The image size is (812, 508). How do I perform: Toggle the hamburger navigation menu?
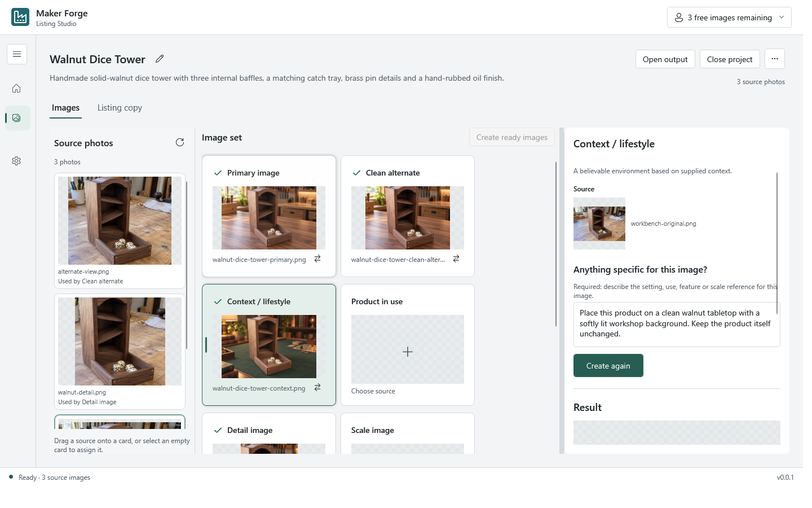coord(17,54)
